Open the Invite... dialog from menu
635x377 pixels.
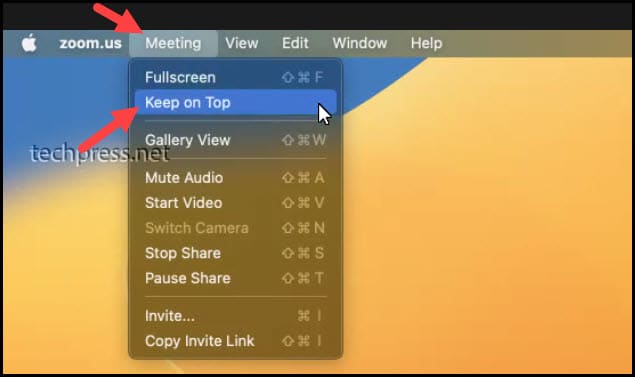coord(235,316)
